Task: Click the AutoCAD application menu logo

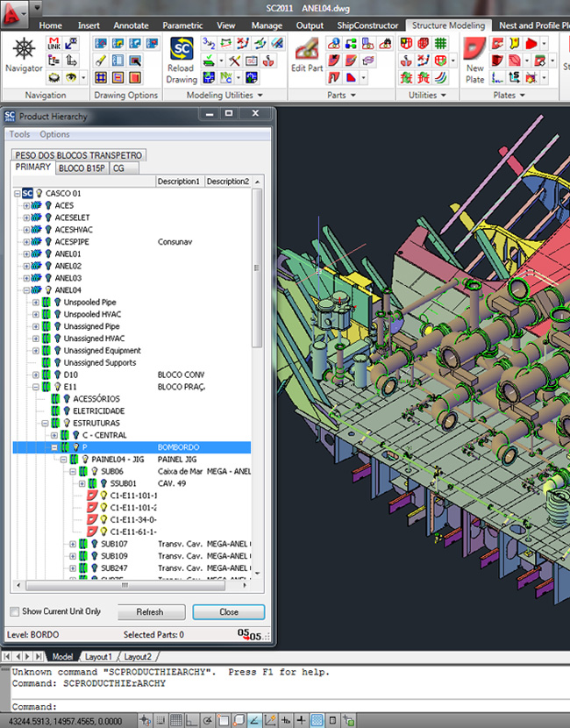Action: [12, 14]
